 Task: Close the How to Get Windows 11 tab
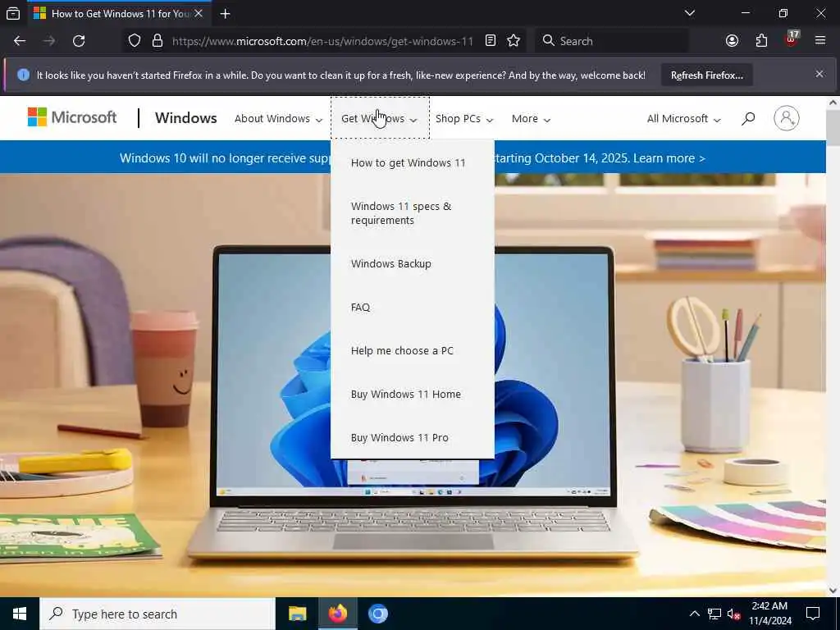click(199, 13)
